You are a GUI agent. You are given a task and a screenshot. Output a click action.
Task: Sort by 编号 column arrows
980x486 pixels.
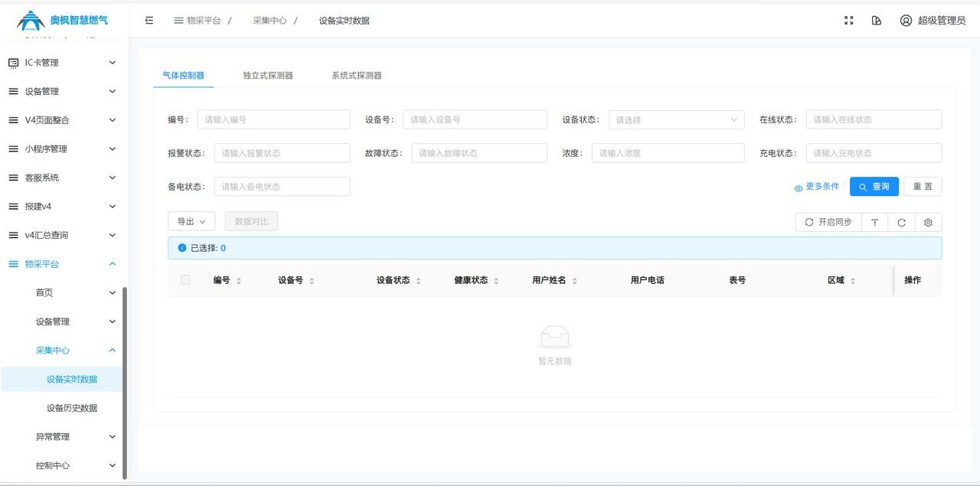pyautogui.click(x=239, y=281)
